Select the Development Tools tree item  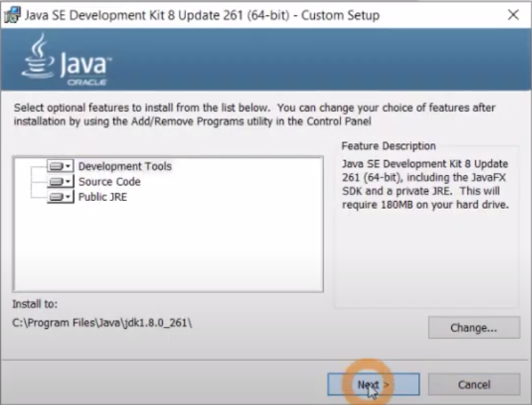tap(125, 166)
